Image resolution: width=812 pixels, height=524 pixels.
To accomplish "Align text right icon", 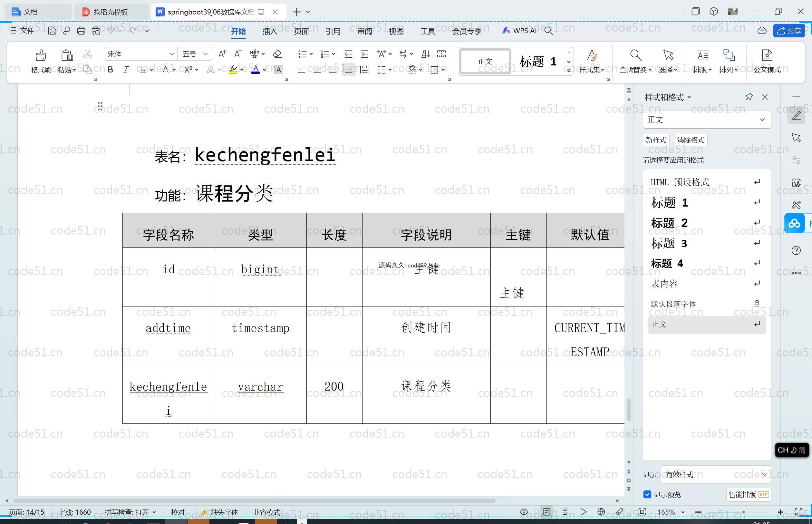I will click(333, 70).
